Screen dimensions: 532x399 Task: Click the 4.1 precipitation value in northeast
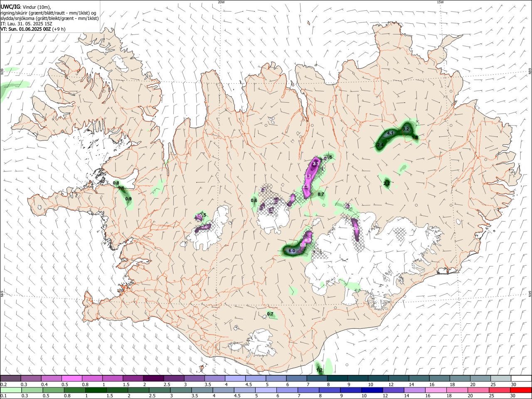tap(390, 133)
